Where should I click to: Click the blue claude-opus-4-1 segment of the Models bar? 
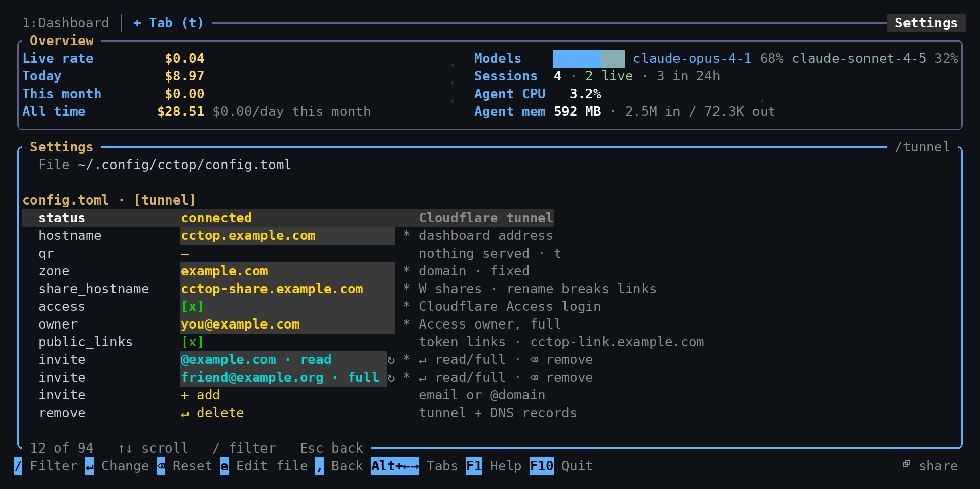pos(577,59)
